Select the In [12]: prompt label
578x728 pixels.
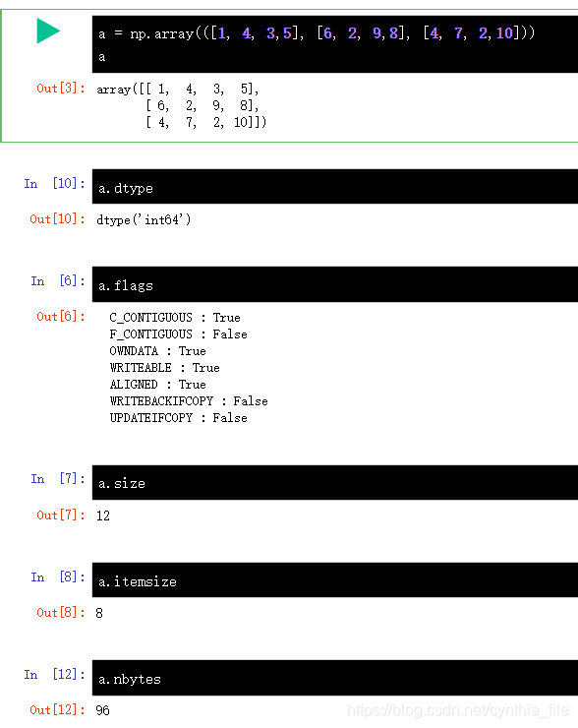coord(55,674)
